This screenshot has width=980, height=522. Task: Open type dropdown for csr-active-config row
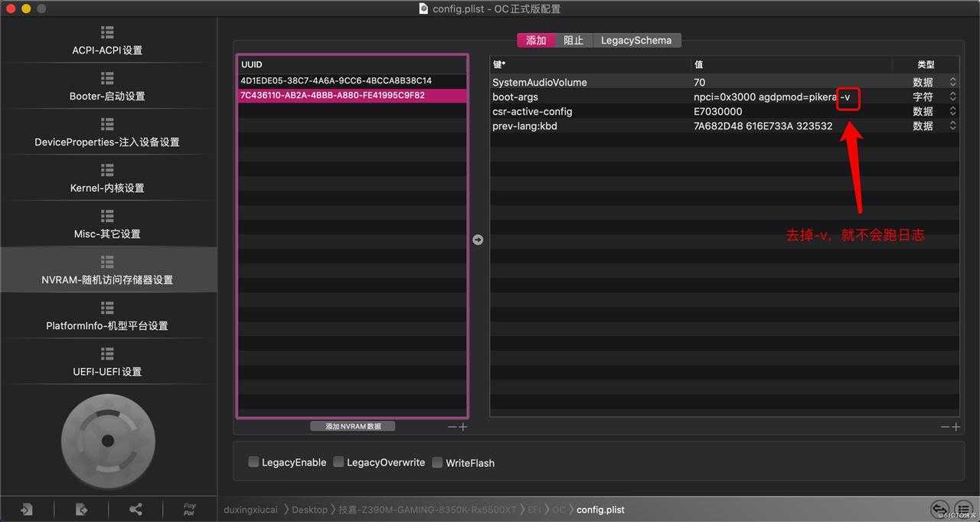pyautogui.click(x=952, y=111)
